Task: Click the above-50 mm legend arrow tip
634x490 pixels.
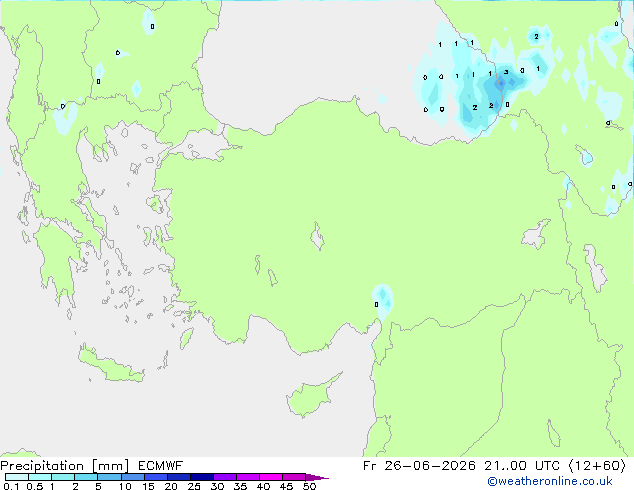Action: [317, 477]
